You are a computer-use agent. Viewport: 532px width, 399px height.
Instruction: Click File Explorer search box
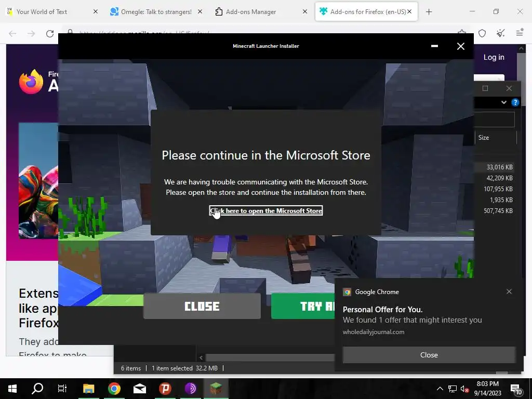[495, 119]
